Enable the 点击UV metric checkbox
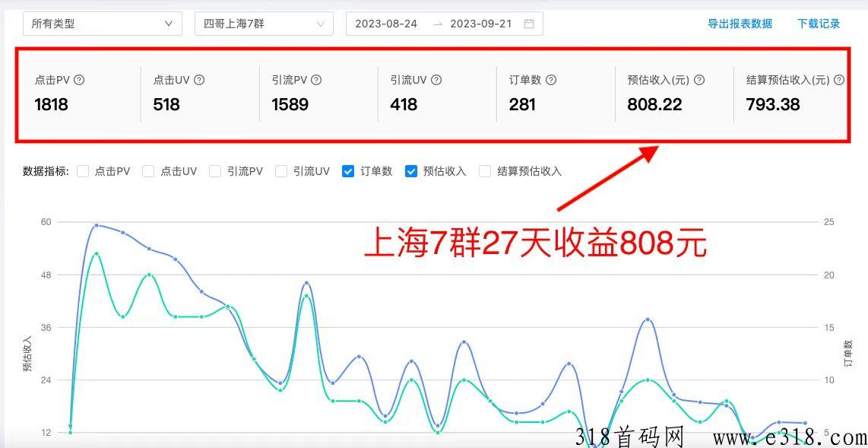The width and height of the screenshot is (868, 448). tap(148, 171)
